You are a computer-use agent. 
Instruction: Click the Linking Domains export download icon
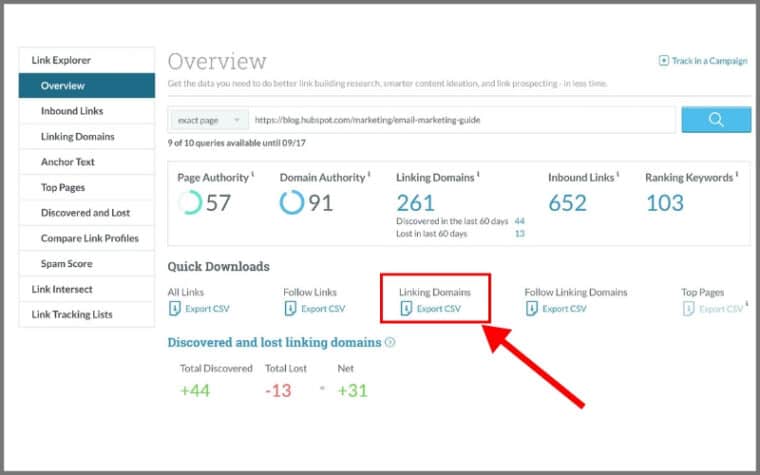406,309
